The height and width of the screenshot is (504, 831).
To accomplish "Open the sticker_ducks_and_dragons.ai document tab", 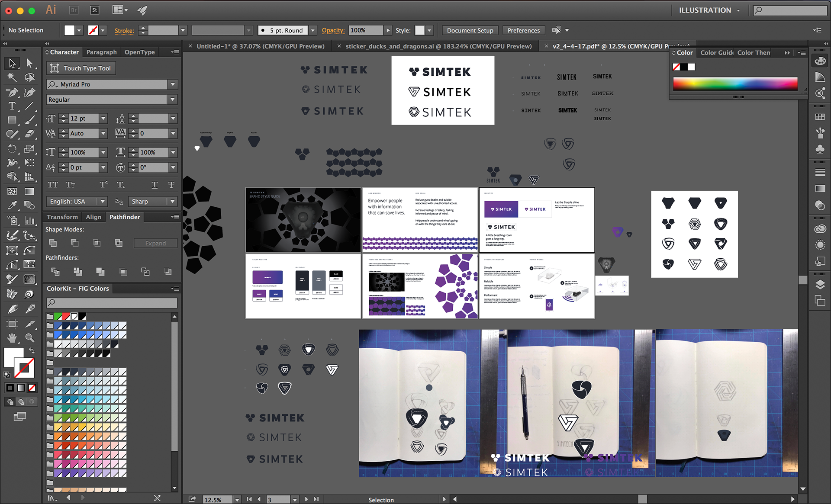I will pos(438,46).
